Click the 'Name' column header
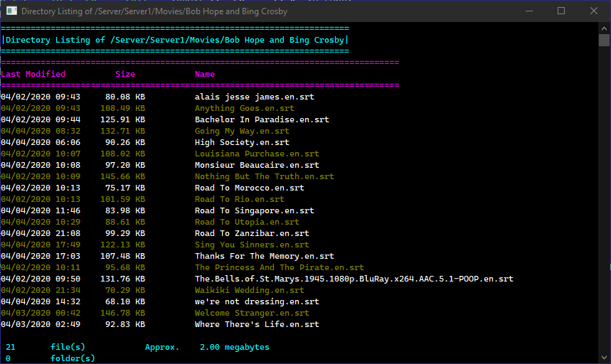This screenshot has width=611, height=364. pos(205,74)
